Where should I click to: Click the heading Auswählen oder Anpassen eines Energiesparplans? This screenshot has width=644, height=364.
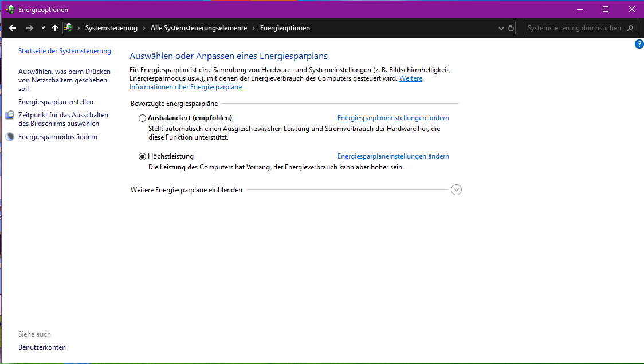(229, 56)
